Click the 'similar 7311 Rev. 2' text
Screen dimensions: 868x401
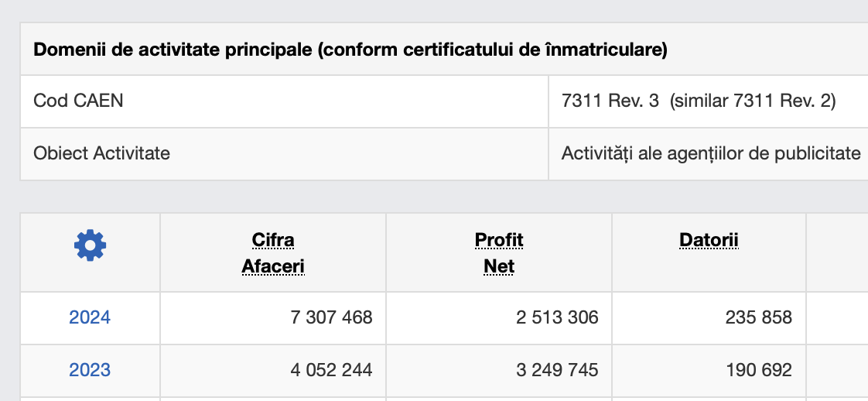tap(753, 101)
